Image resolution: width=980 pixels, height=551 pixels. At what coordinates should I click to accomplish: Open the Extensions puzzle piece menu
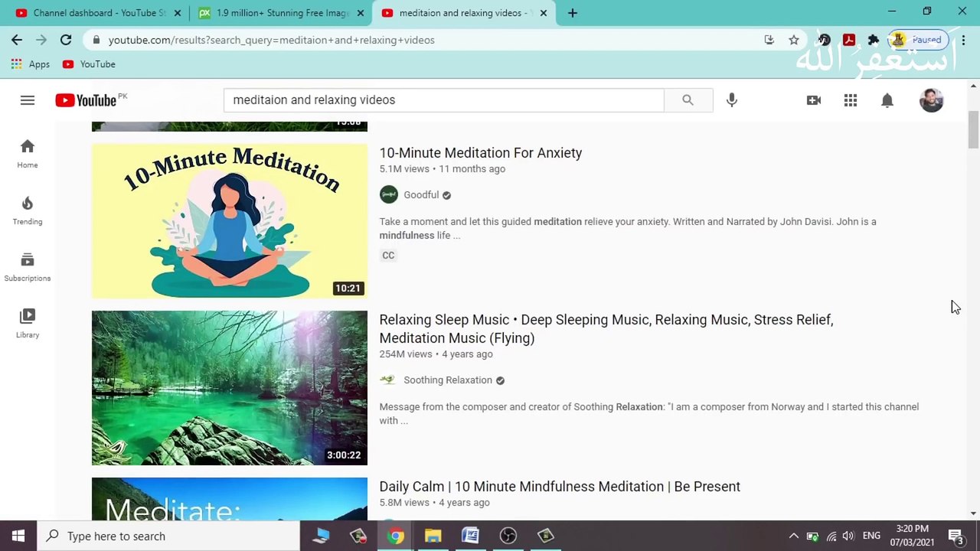874,40
